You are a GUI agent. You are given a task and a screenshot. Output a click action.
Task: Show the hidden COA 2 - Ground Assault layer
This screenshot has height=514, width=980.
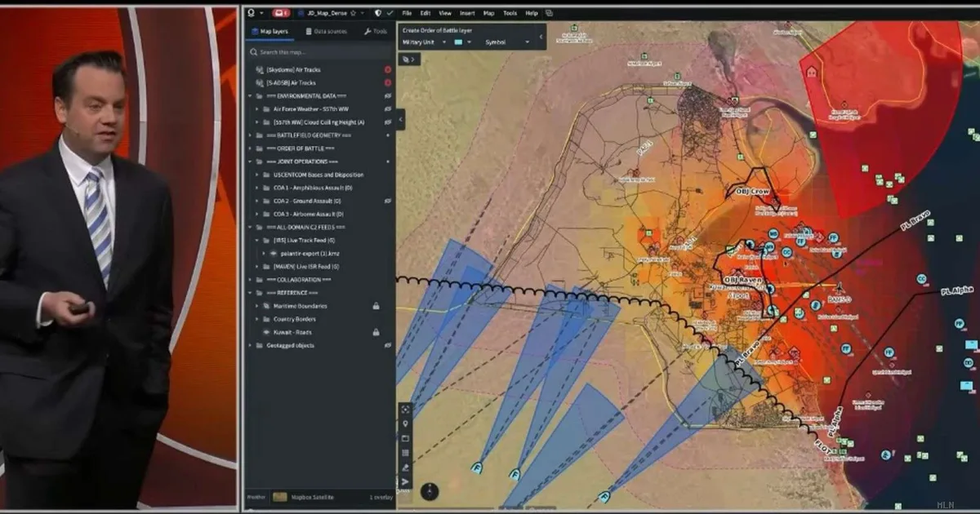388,201
